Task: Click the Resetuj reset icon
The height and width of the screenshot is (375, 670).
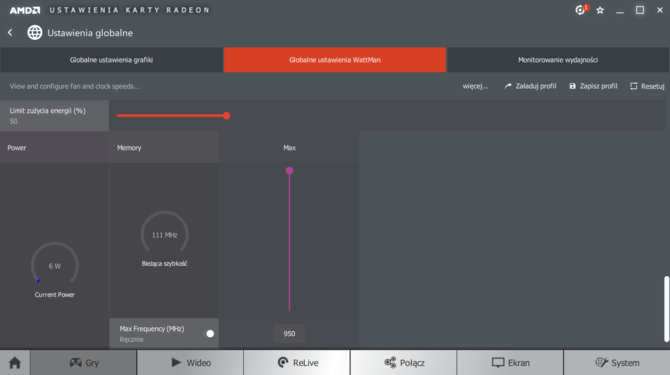Action: [633, 86]
